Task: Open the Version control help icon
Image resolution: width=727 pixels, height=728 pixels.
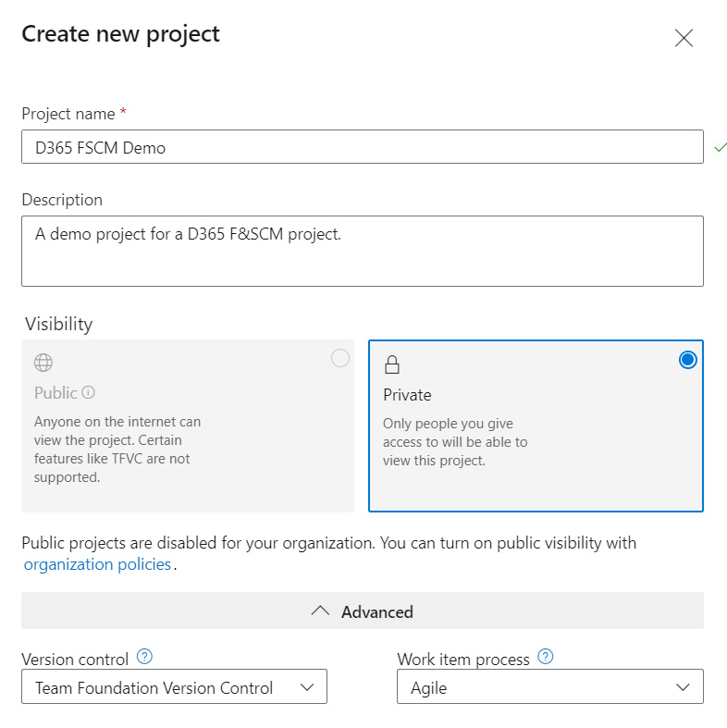Action: click(144, 657)
